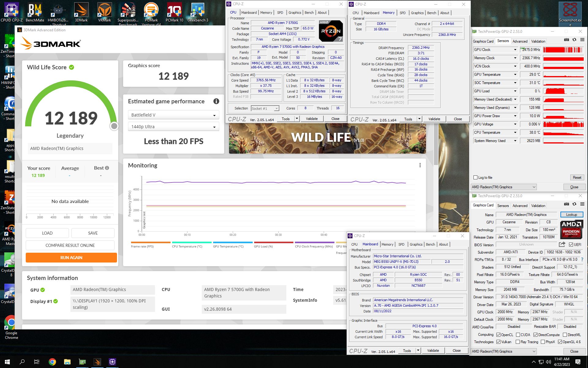Image resolution: width=588 pixels, height=368 pixels.
Task: Open 1440p Ultra resolution dropdown
Action: (x=173, y=127)
